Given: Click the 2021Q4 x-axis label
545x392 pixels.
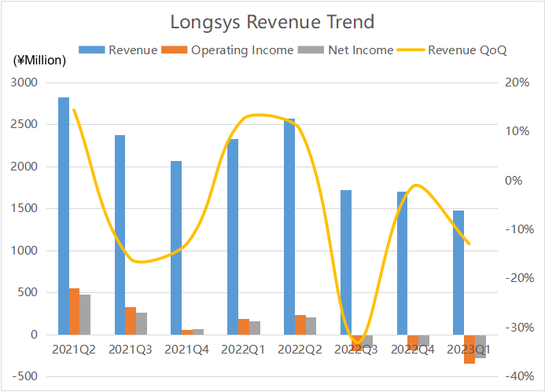Looking at the screenshot, I should 186,350.
